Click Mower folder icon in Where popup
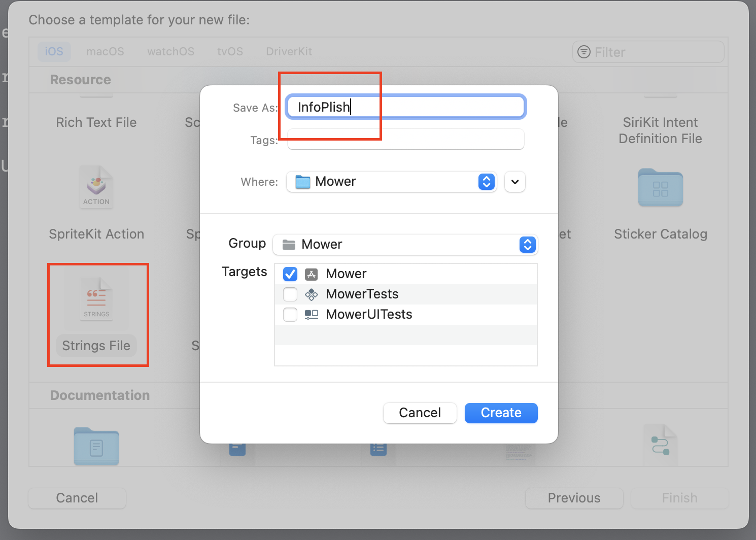Image resolution: width=756 pixels, height=540 pixels. [x=303, y=182]
